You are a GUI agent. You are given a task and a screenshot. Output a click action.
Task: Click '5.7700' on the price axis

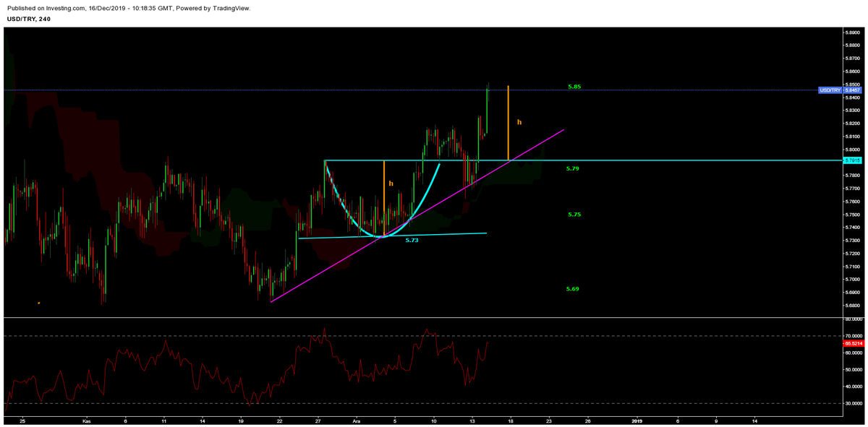pyautogui.click(x=854, y=189)
